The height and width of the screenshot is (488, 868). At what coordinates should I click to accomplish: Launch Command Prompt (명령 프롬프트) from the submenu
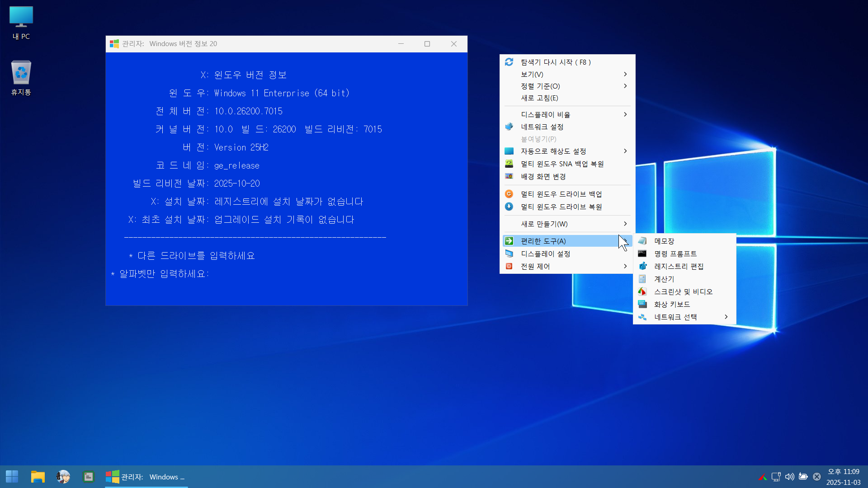(x=675, y=254)
